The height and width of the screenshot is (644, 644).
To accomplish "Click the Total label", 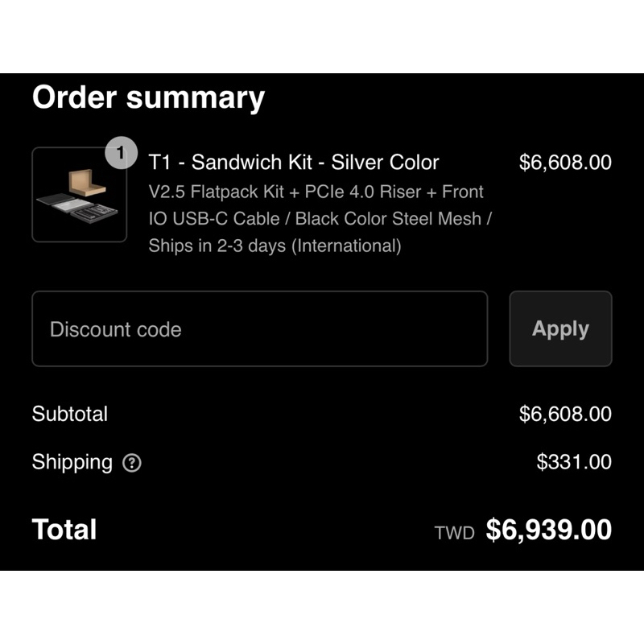I will click(x=64, y=530).
